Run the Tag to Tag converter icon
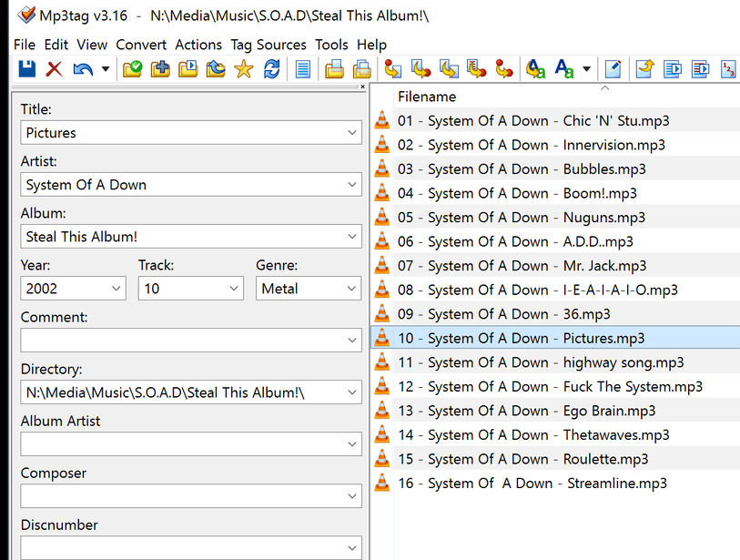 click(504, 69)
